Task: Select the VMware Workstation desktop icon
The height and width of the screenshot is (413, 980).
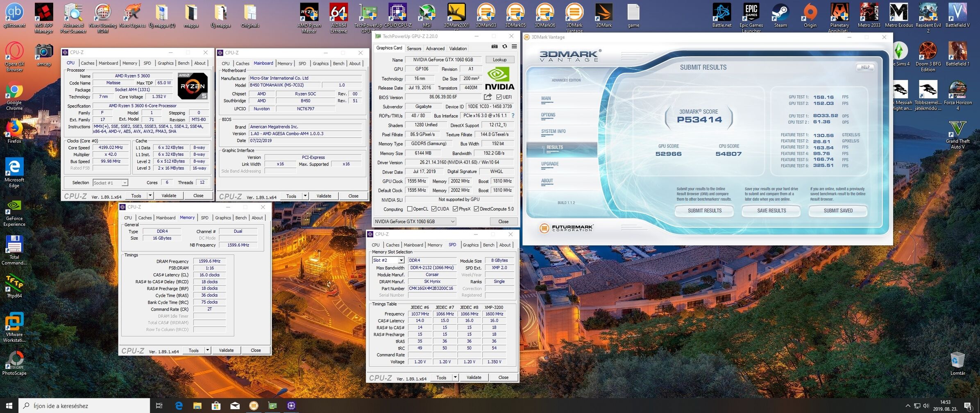Action: [x=14, y=327]
